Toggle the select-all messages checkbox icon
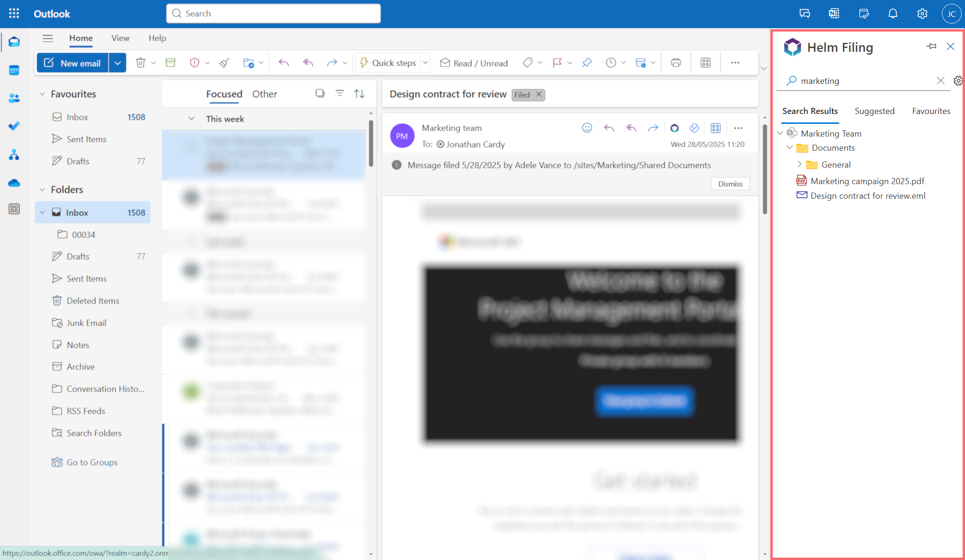 [320, 93]
